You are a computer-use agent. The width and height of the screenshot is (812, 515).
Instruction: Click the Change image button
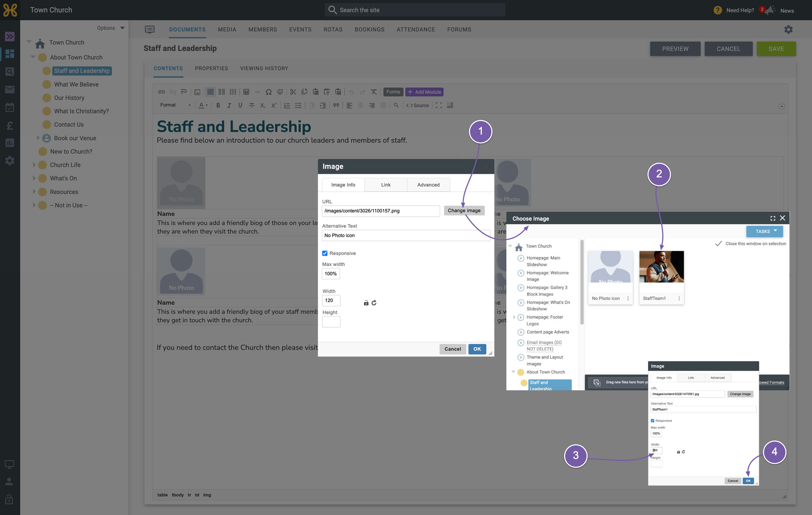[x=464, y=210]
